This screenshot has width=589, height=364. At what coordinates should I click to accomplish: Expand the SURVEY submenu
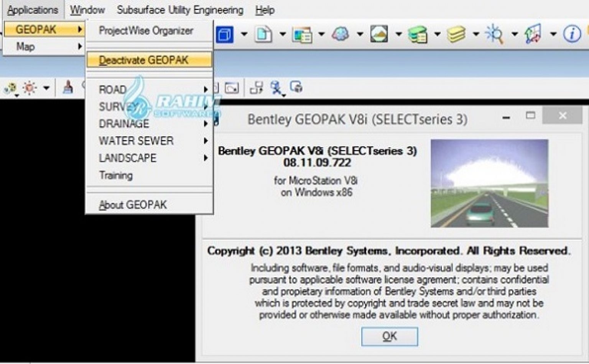point(149,107)
